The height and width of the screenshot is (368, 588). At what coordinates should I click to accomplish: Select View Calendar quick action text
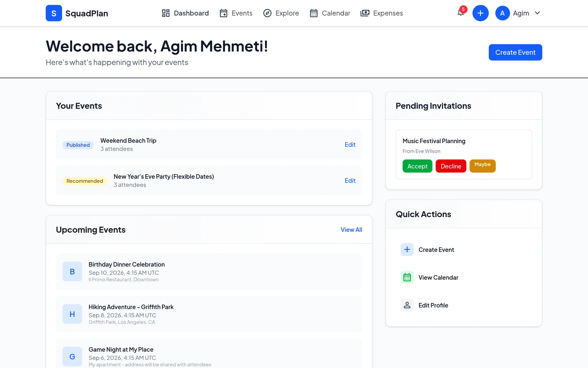tap(438, 278)
